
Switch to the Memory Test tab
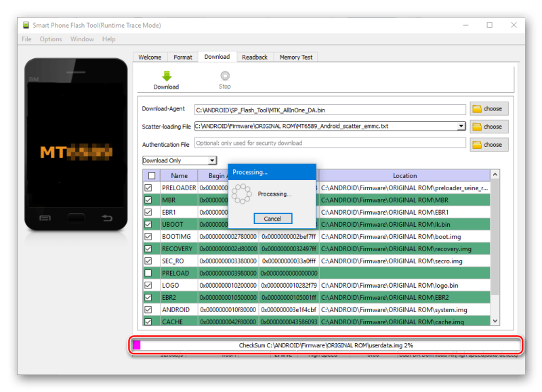(295, 57)
